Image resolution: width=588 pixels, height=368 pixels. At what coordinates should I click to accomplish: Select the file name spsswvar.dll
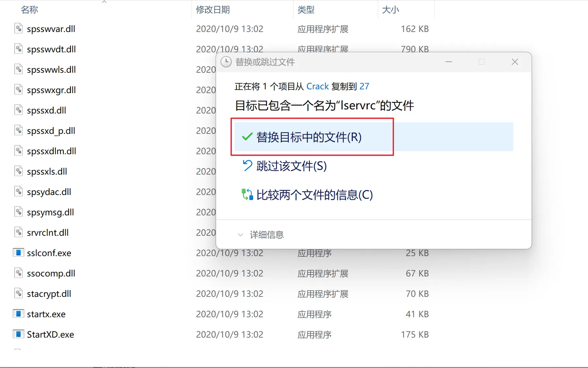[51, 29]
